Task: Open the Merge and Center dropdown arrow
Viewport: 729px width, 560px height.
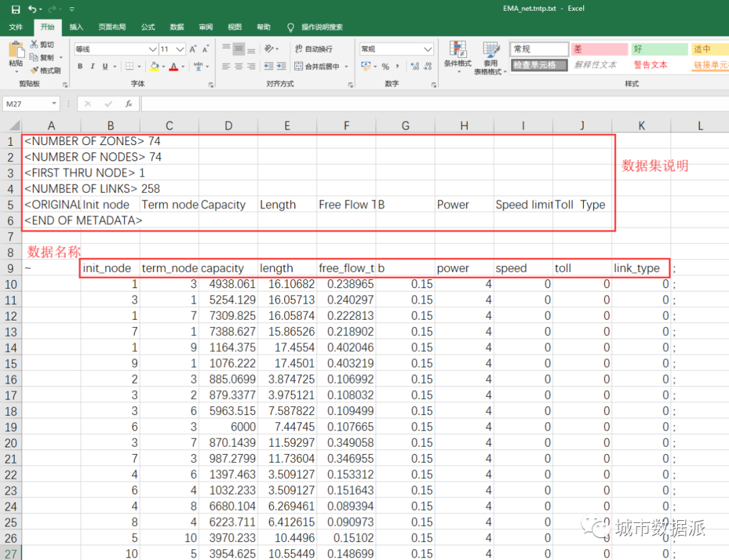Action: (346, 67)
